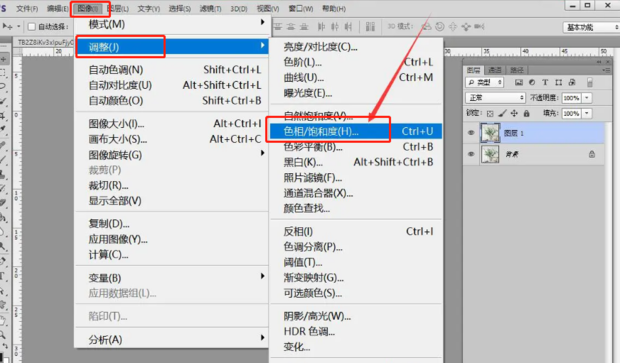The width and height of the screenshot is (620, 363).
Task: Expand the 图像旋转(G) submenu
Action: click(x=172, y=155)
